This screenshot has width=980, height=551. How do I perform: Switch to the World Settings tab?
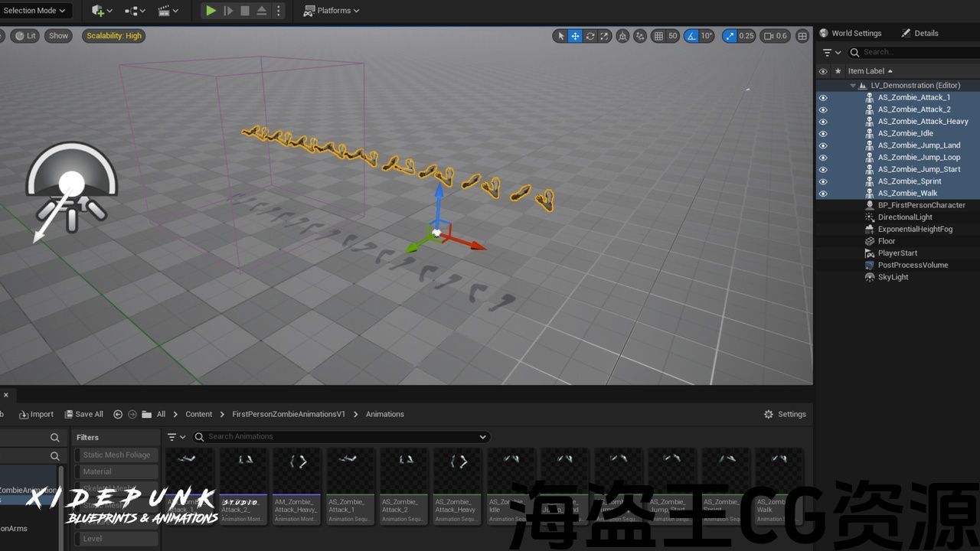850,33
